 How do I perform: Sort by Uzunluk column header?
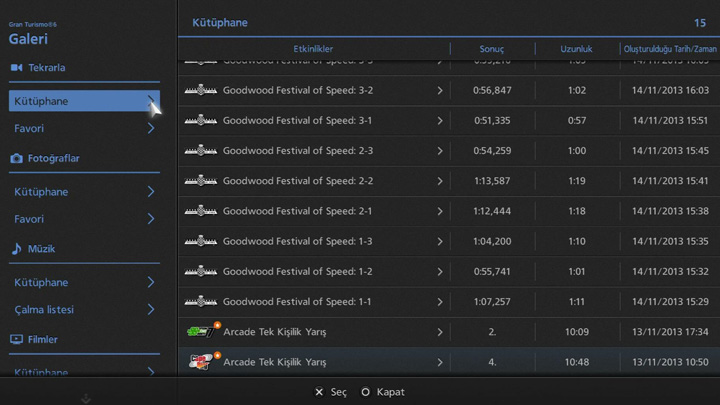[576, 49]
